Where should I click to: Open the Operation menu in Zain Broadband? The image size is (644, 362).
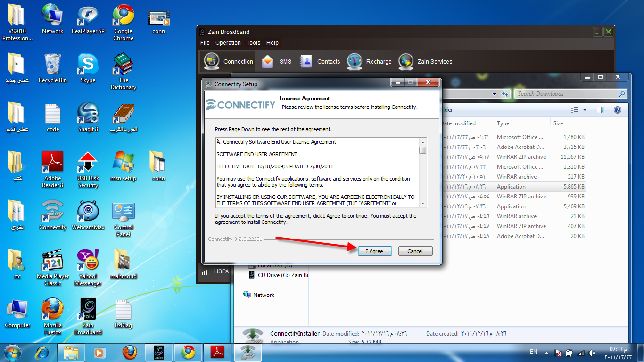pyautogui.click(x=228, y=43)
